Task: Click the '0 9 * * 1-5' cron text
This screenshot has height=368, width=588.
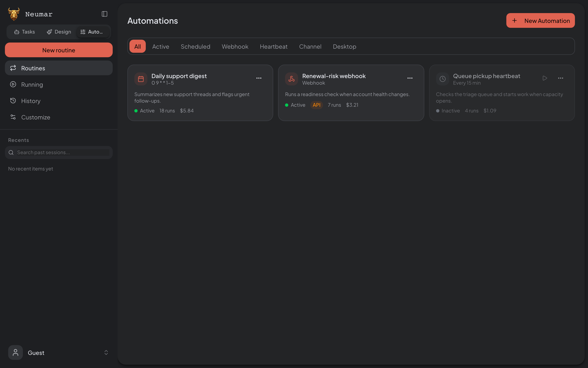Action: [x=163, y=83]
